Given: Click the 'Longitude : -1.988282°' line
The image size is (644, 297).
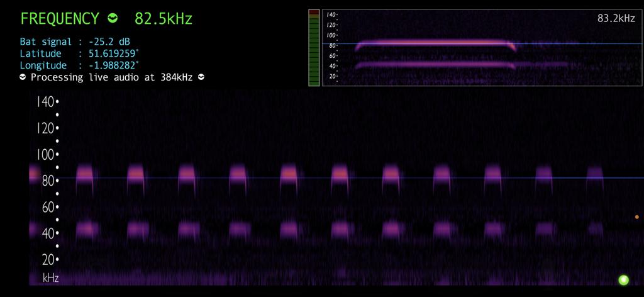Looking at the screenshot, I should pos(80,65).
